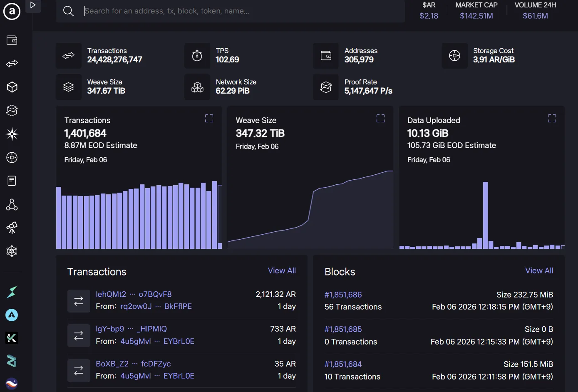Click the three-node network icon in the sidebar
Screen dimensions: 578x392
(x=12, y=204)
